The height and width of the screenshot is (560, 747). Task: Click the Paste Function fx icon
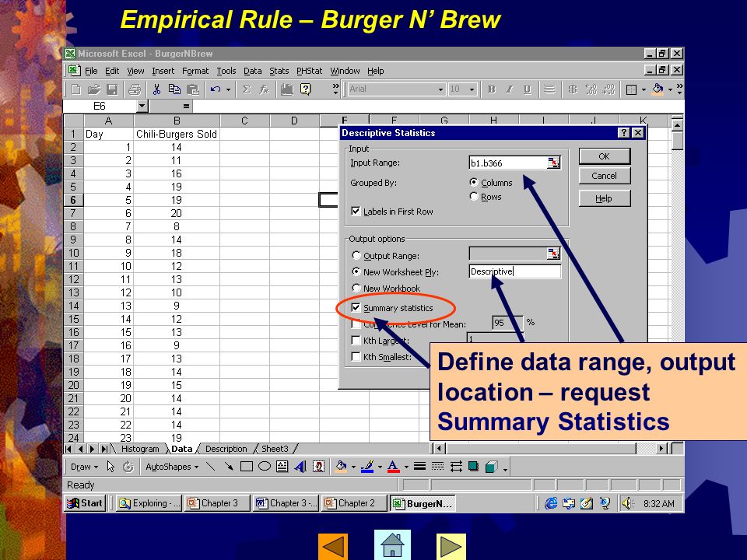coord(264,89)
